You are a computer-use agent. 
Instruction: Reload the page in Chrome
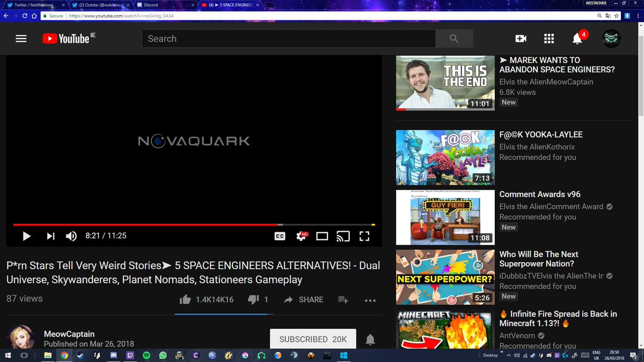click(x=25, y=16)
